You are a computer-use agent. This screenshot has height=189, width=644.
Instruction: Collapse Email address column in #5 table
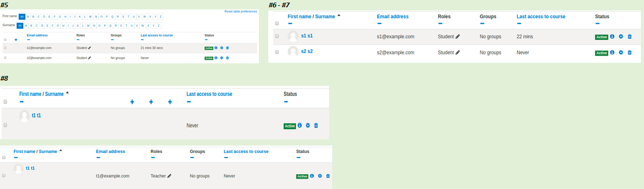coord(29,40)
